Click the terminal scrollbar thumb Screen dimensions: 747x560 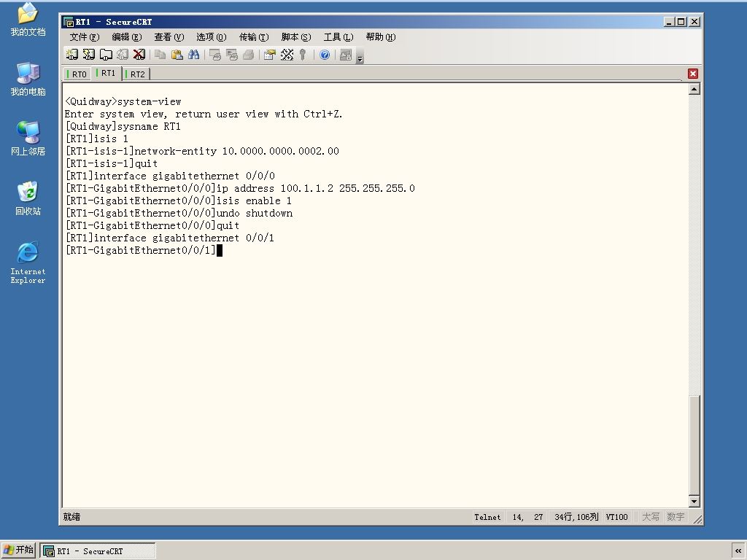(x=694, y=446)
